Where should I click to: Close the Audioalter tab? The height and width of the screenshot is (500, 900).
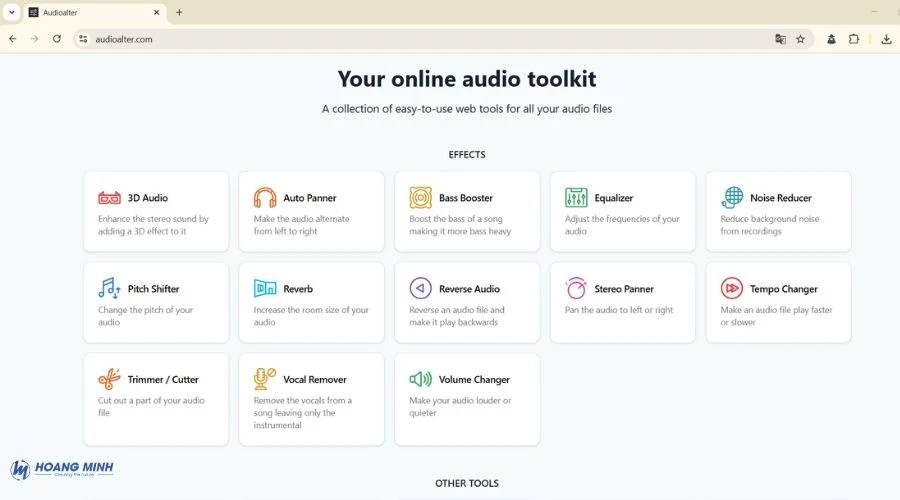[x=156, y=12]
